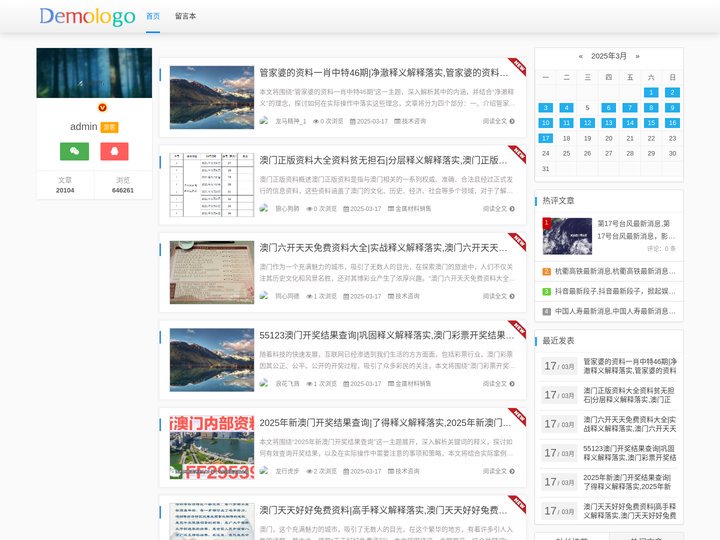
Task: Open article 2025年新澳门开奖结果查询 title
Action: click(x=385, y=422)
